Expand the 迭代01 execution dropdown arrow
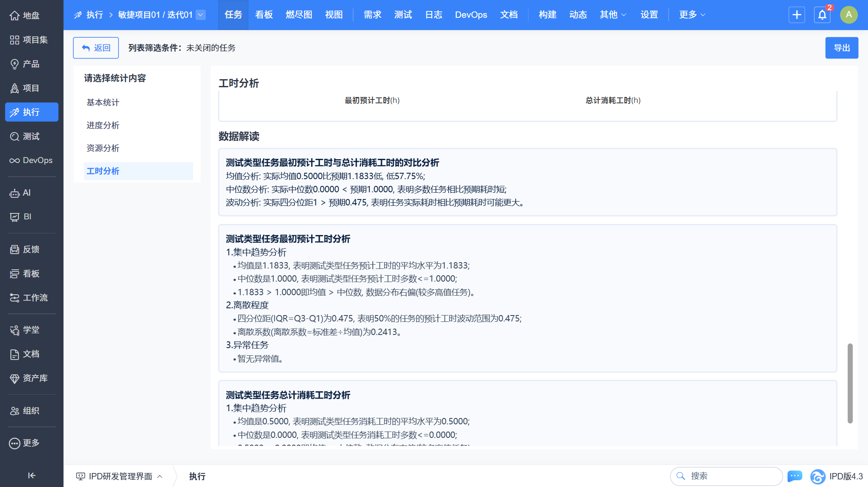The image size is (868, 487). pyautogui.click(x=201, y=15)
